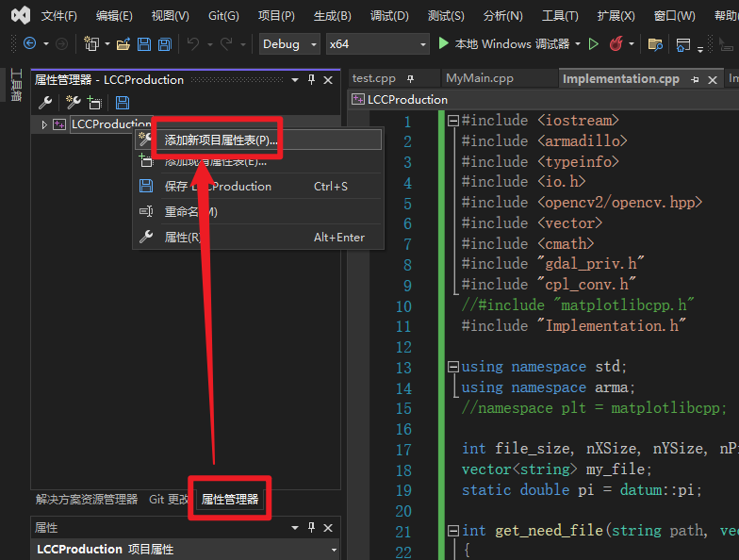
Task: Click the Save All icon in toolbar
Action: pos(164,44)
